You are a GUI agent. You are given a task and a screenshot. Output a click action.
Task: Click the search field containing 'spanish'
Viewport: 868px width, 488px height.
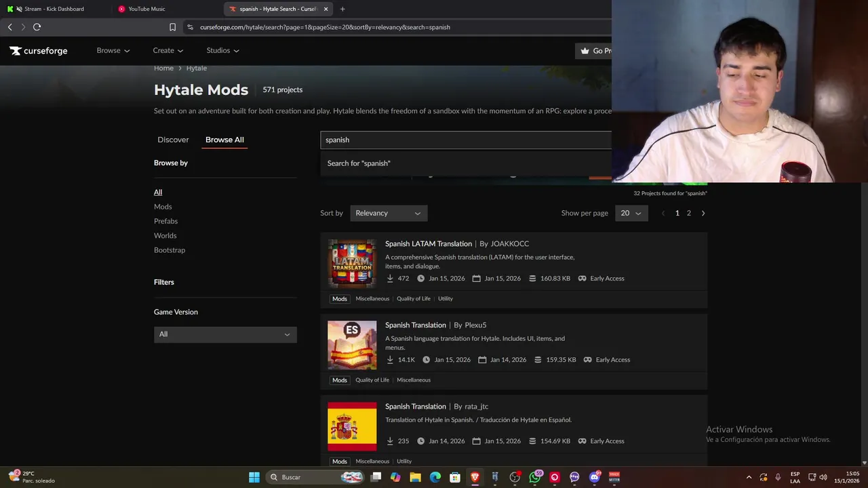tap(466, 140)
